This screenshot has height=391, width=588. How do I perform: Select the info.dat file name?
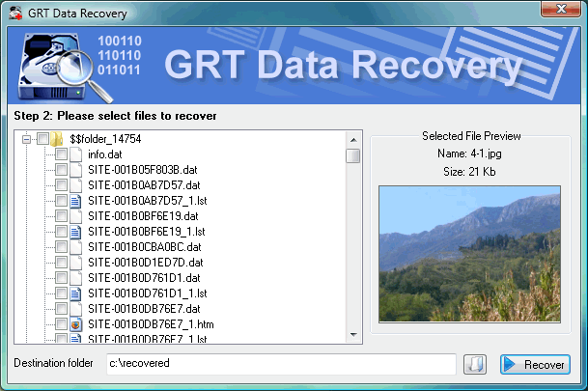[x=105, y=154]
